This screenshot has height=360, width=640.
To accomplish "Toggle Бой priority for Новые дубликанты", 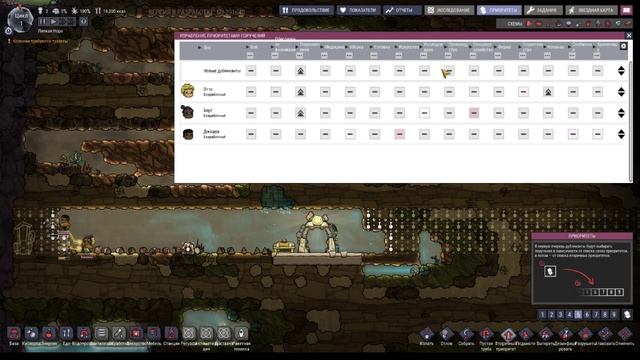I will click(x=251, y=71).
